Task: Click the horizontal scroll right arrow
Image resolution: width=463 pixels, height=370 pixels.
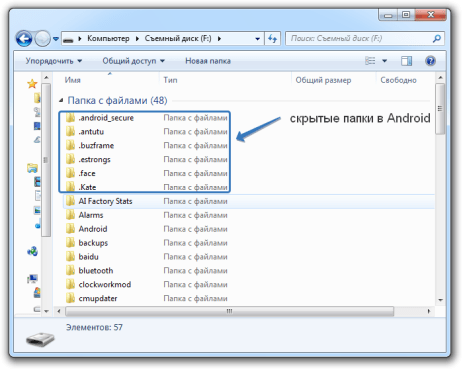Action: 429,311
